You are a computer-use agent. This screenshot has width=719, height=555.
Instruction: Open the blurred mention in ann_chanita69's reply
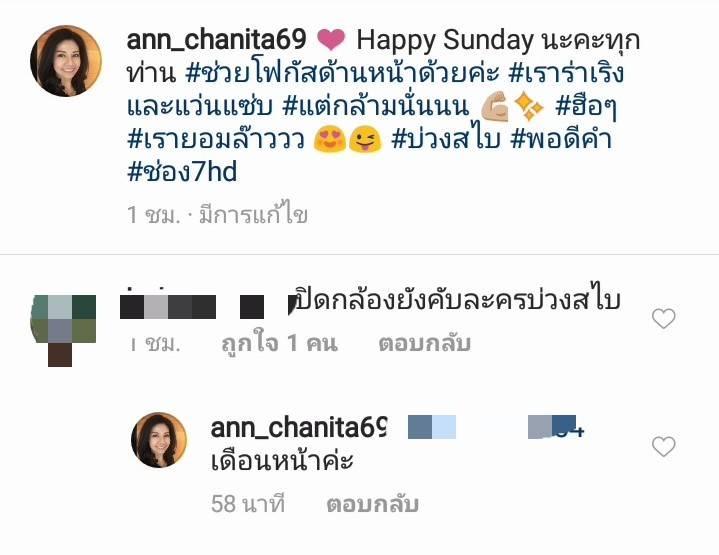pos(496,427)
